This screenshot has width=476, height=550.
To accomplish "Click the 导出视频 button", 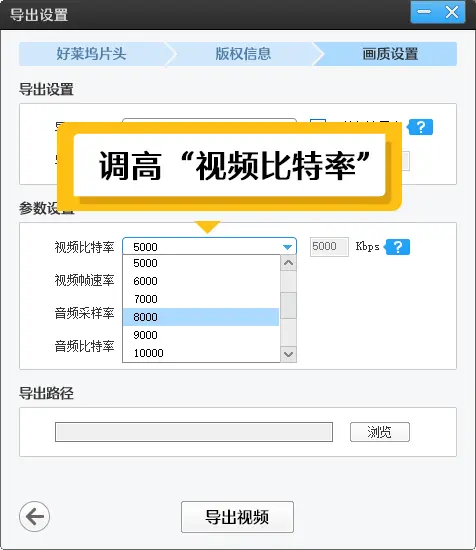I will pos(237,517).
